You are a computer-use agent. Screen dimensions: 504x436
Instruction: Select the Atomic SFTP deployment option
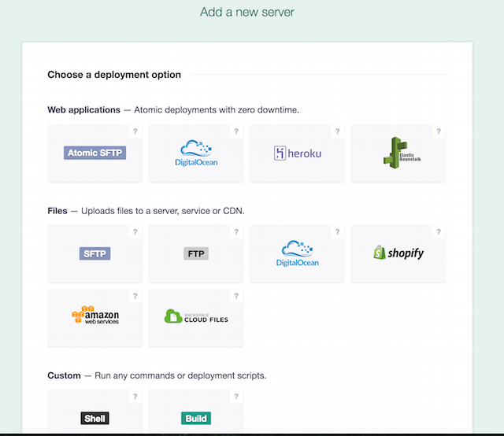(x=94, y=153)
